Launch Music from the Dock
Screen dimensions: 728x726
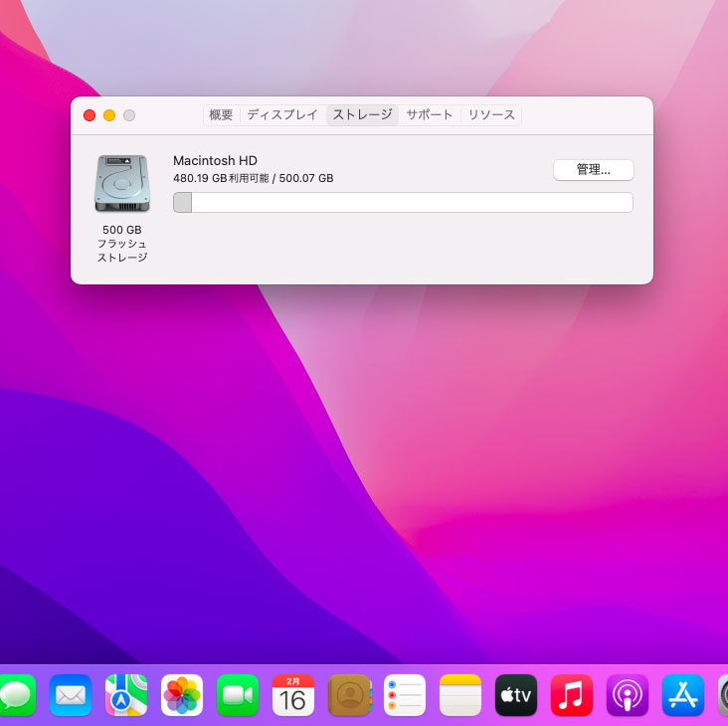tap(572, 695)
